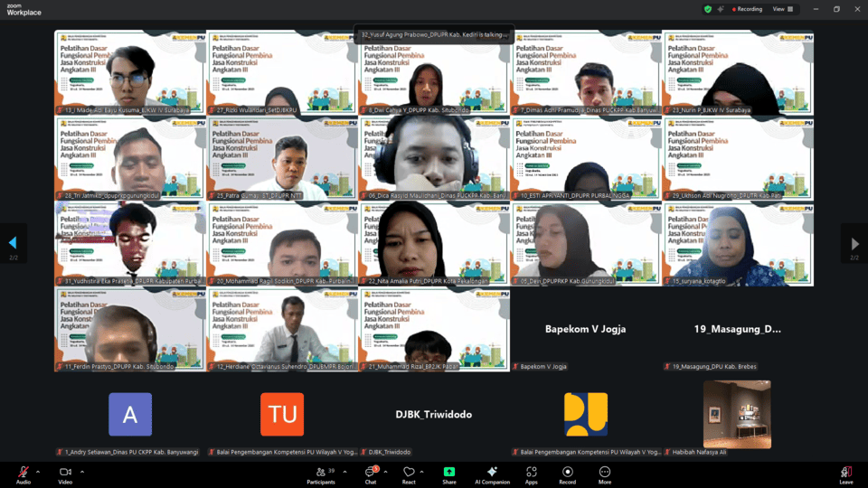Toggle the camera with the Video button
868x488 pixels.
point(65,473)
